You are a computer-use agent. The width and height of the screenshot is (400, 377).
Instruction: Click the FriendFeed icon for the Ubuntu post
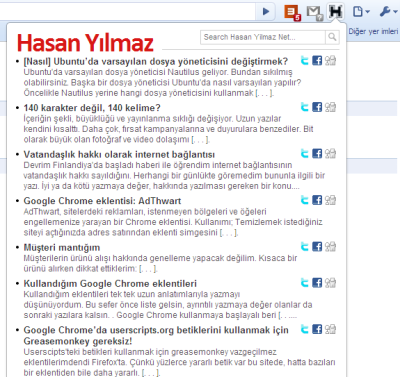tap(330, 61)
